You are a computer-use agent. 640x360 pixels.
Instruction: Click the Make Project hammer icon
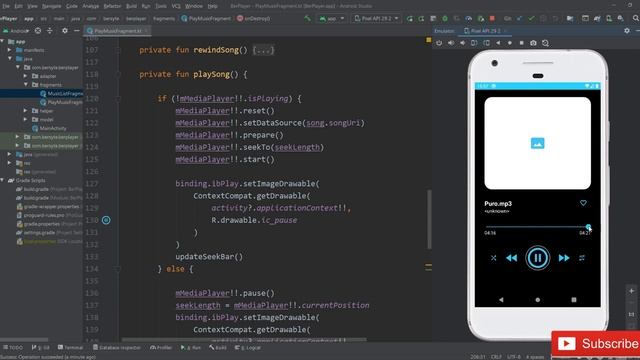coord(307,18)
